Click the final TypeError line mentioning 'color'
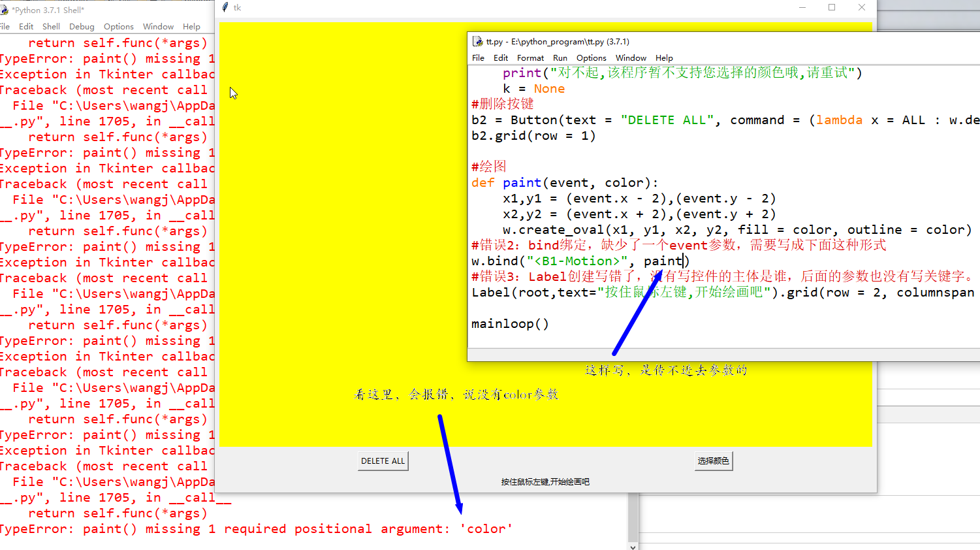The image size is (980, 550). pos(256,529)
